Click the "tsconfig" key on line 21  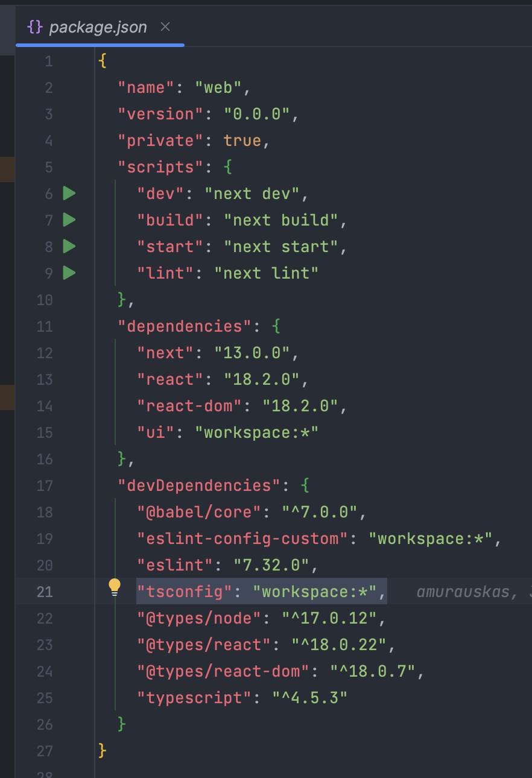tap(185, 592)
